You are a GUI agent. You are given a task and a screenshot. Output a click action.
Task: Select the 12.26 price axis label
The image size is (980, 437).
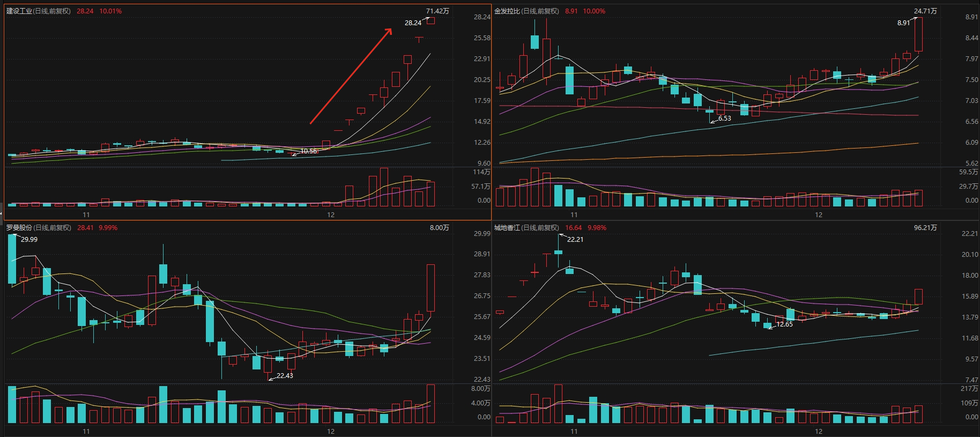[482, 142]
